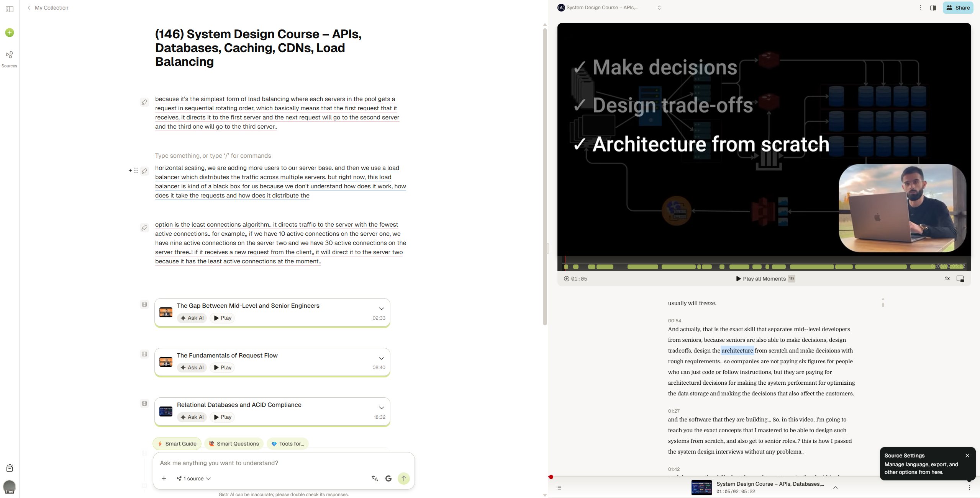The image size is (980, 498).
Task: Expand the bottom player bar chevron
Action: 836,487
